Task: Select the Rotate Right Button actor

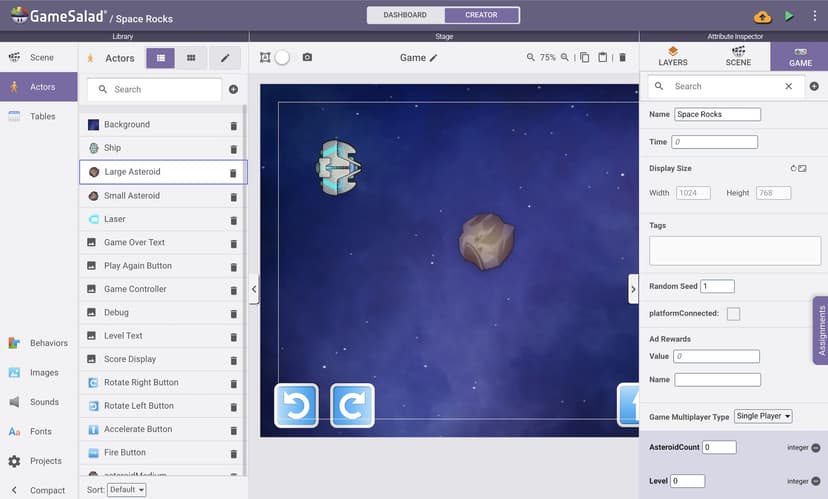Action: coord(161,382)
